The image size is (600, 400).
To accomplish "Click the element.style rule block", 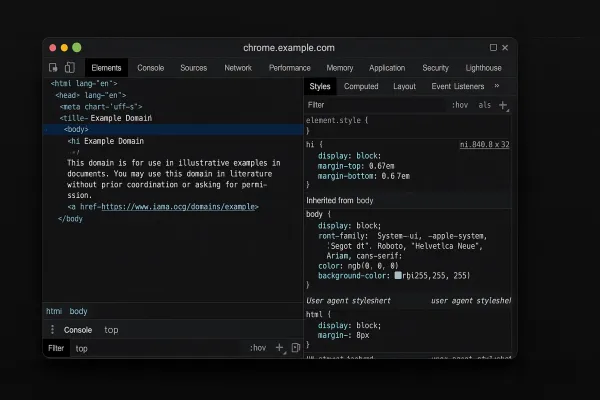I will coord(337,125).
